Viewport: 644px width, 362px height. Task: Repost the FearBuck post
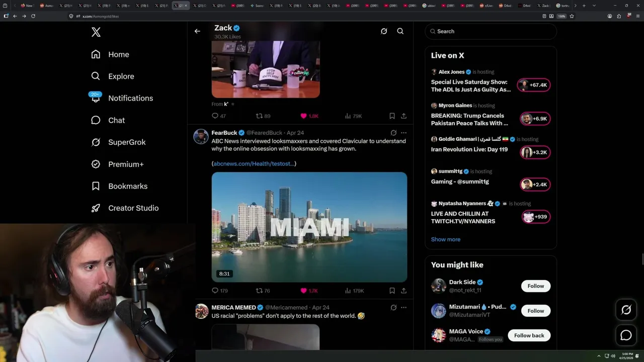[263, 291]
